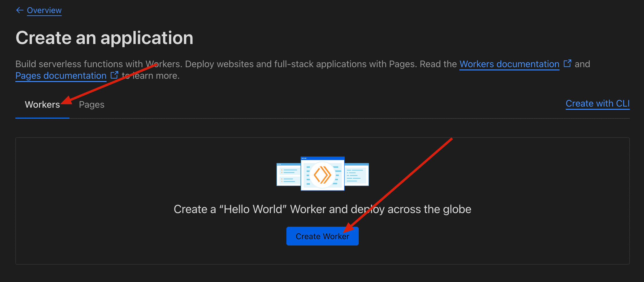Image resolution: width=644 pixels, height=282 pixels.
Task: Click external-link icon after Pages documentation
Action: (x=115, y=75)
